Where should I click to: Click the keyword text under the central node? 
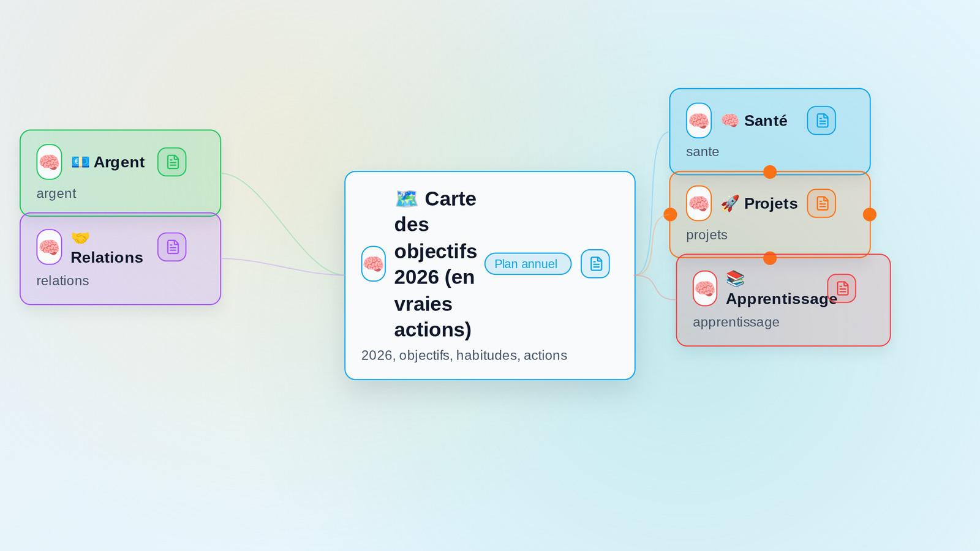coord(464,355)
